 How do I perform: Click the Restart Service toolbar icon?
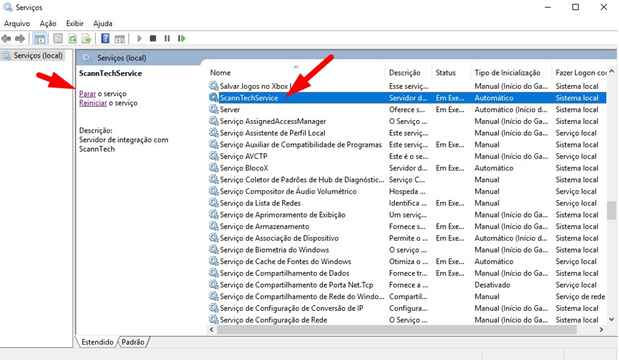[x=182, y=39]
